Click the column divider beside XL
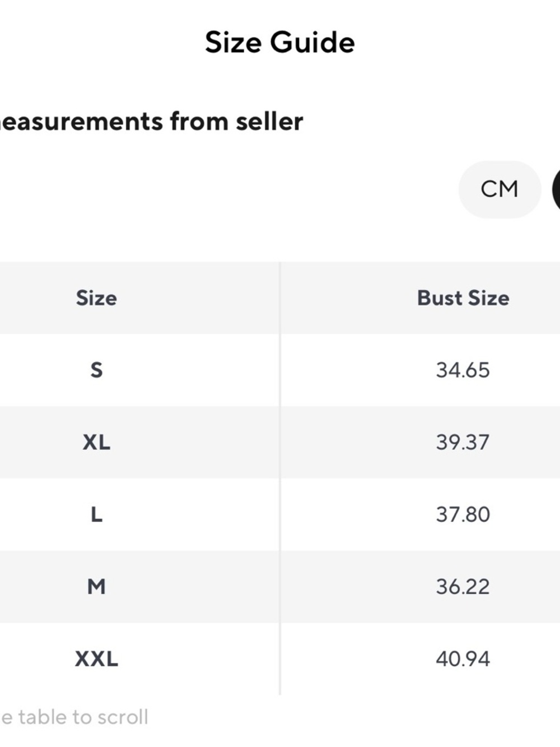Screen dimensions: 560x747 pos(280,442)
